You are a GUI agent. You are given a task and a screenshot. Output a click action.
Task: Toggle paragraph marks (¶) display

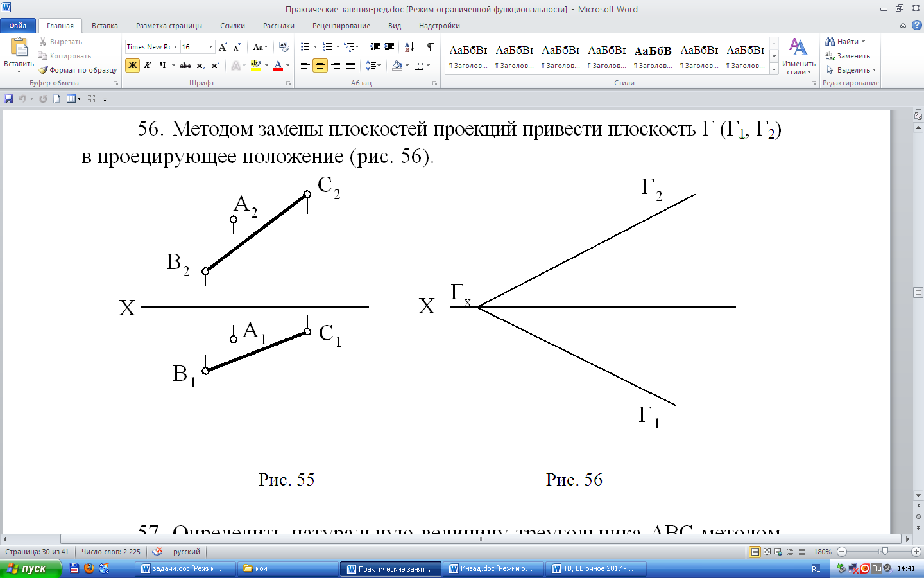[x=431, y=47]
